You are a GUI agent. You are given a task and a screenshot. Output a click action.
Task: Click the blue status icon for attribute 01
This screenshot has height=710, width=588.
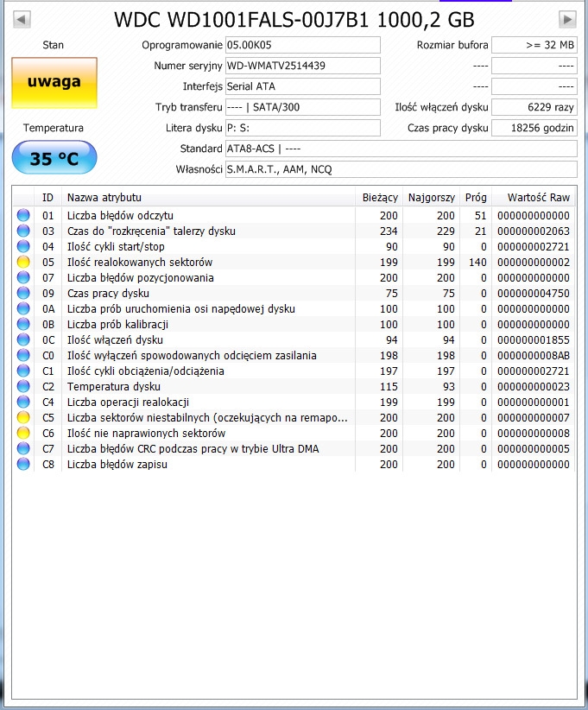click(x=23, y=215)
